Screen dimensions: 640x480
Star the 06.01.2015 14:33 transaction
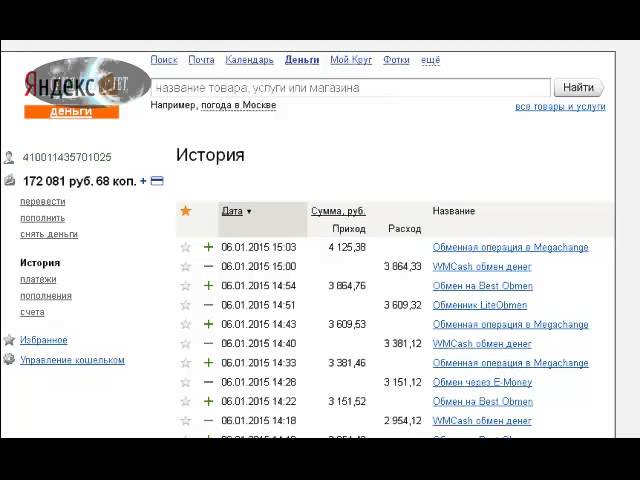[186, 363]
